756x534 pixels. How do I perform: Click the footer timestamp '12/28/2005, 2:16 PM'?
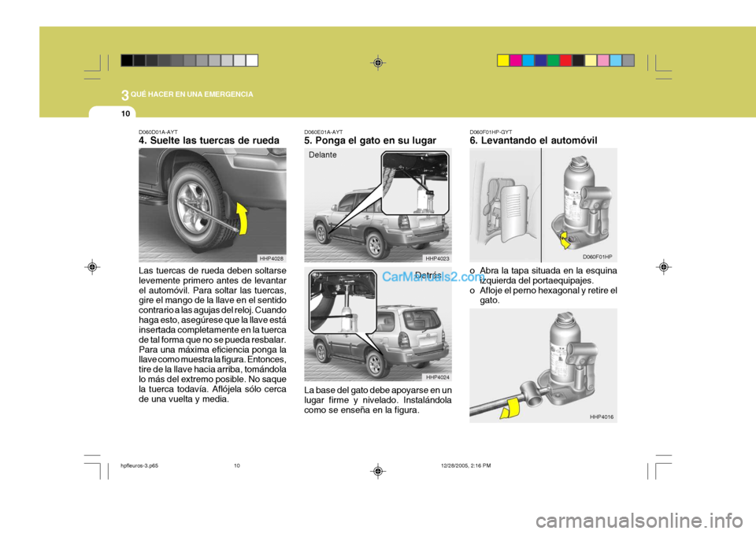[465, 466]
